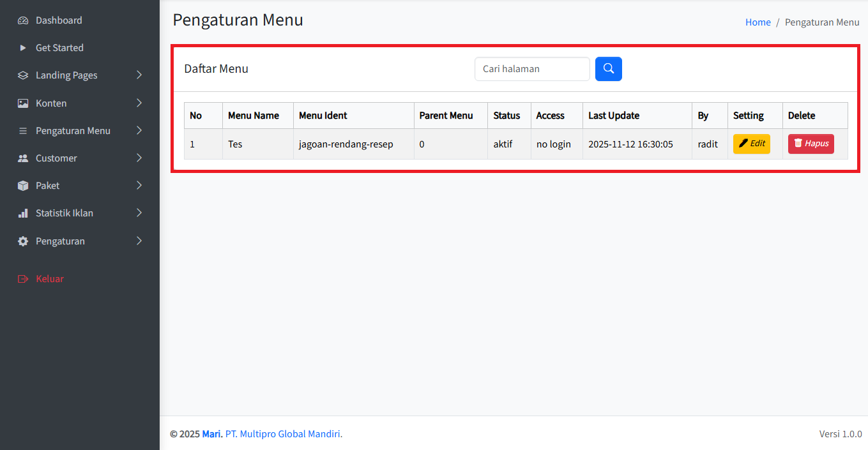The height and width of the screenshot is (450, 868).
Task: Expand the Statistik Iklan chevron
Action: tap(139, 213)
